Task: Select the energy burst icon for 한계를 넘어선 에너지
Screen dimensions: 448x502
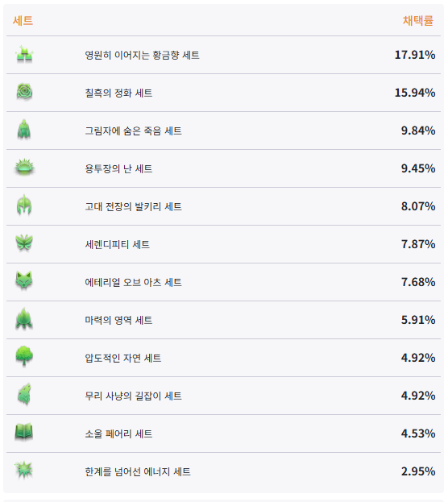Action: tap(24, 471)
